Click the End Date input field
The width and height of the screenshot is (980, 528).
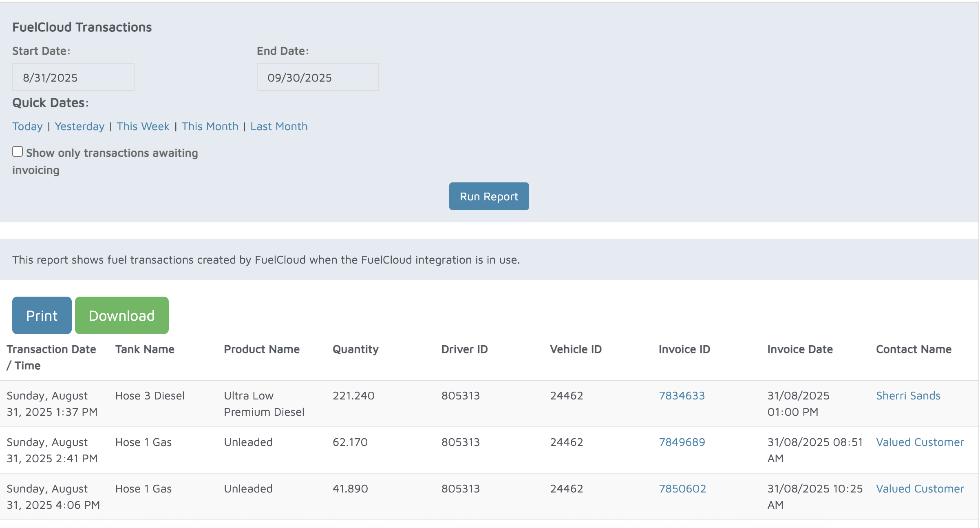(318, 77)
